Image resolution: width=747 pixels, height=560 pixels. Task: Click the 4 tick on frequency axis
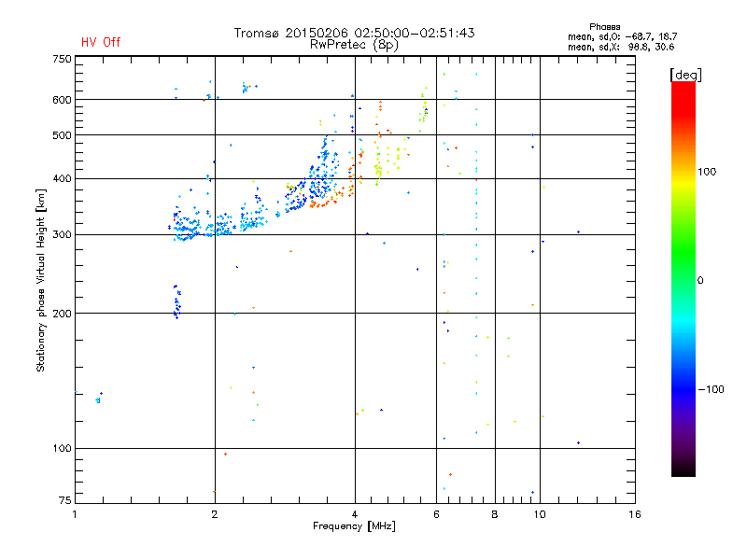point(355,514)
